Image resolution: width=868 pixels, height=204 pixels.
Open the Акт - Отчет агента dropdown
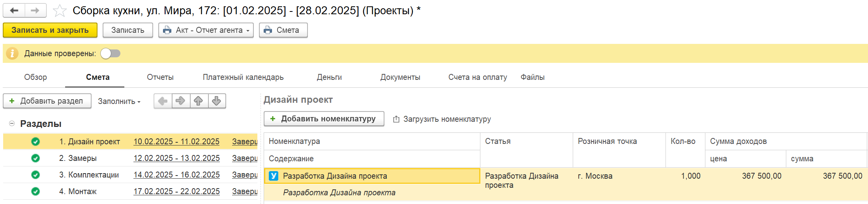[x=206, y=30]
